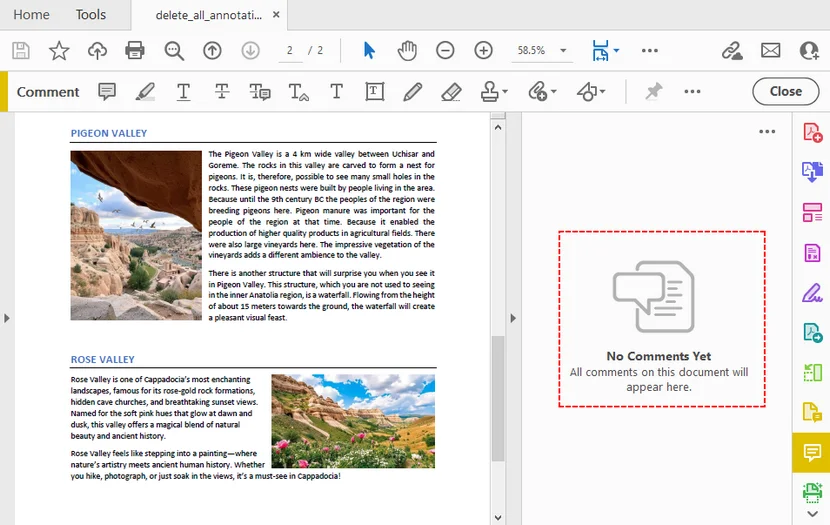The width and height of the screenshot is (830, 525).
Task: Select the Add text comment tool
Action: point(336,92)
